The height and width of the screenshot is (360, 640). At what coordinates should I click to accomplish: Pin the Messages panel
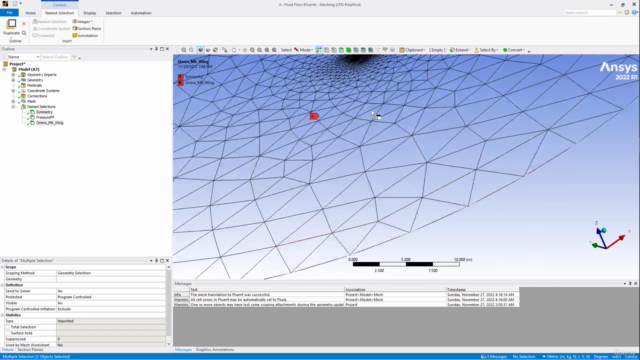coord(630,283)
